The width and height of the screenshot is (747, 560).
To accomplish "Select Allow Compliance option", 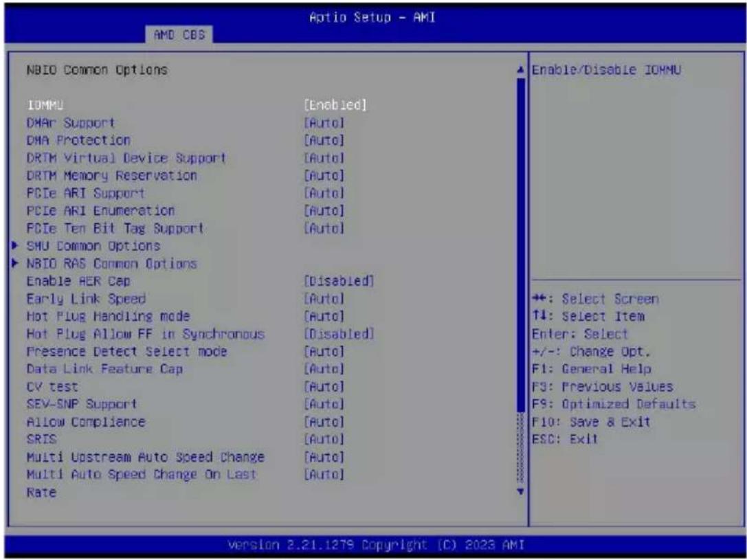I will pyautogui.click(x=86, y=423).
